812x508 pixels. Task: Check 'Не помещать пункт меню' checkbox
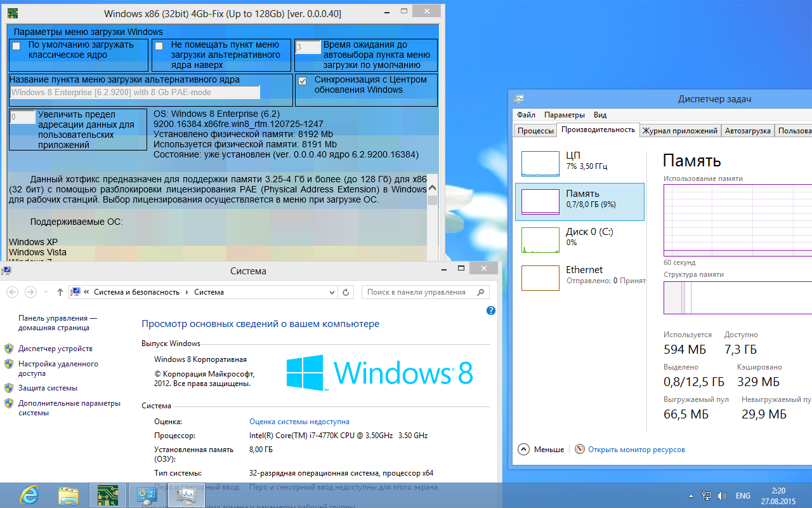pos(159,46)
